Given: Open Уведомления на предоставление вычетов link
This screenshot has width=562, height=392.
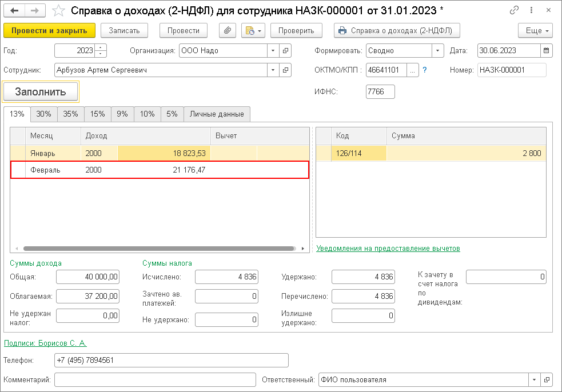Looking at the screenshot, I should click(388, 249).
